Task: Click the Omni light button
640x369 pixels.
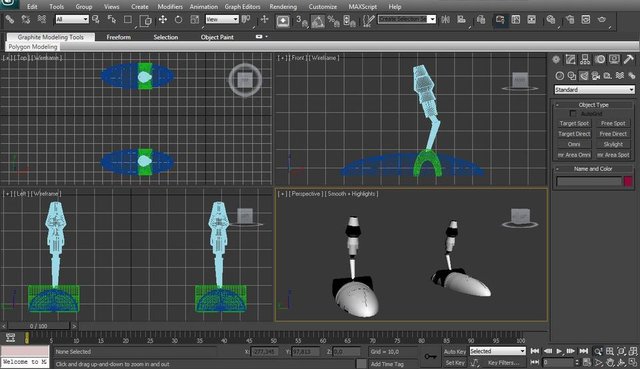Action: [574, 144]
